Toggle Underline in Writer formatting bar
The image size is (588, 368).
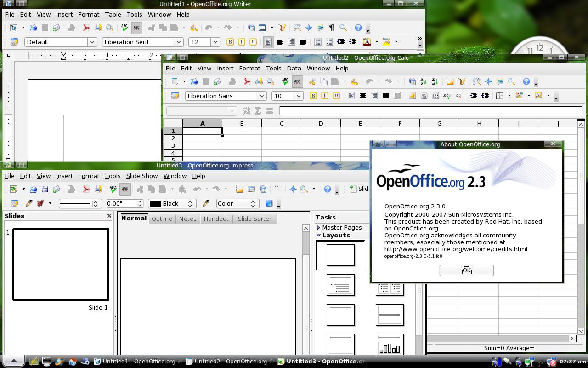(x=253, y=42)
